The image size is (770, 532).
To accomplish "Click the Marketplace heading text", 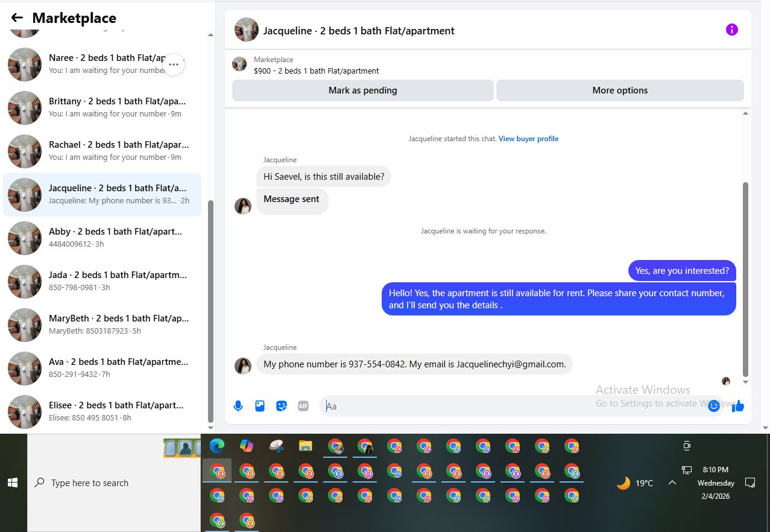I will pos(74,18).
